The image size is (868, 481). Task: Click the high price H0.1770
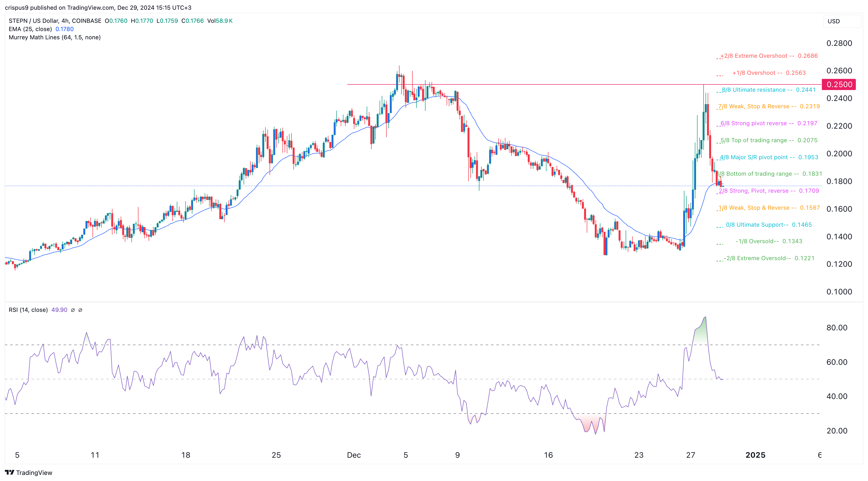[142, 21]
